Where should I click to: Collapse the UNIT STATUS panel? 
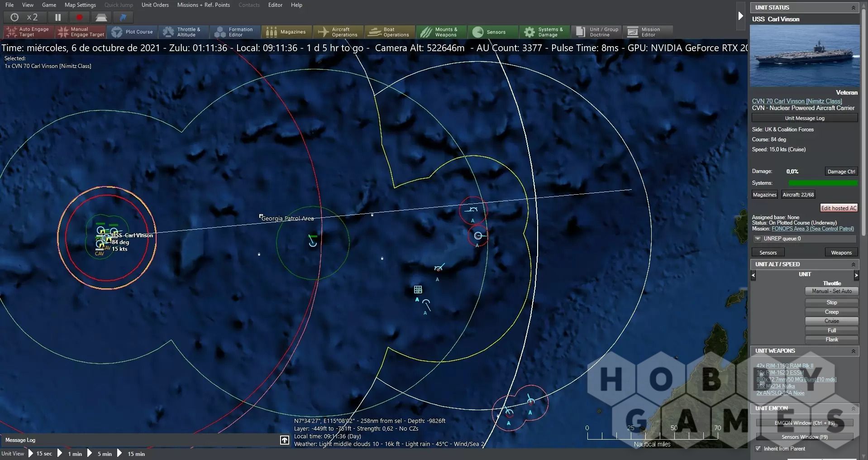(x=854, y=8)
